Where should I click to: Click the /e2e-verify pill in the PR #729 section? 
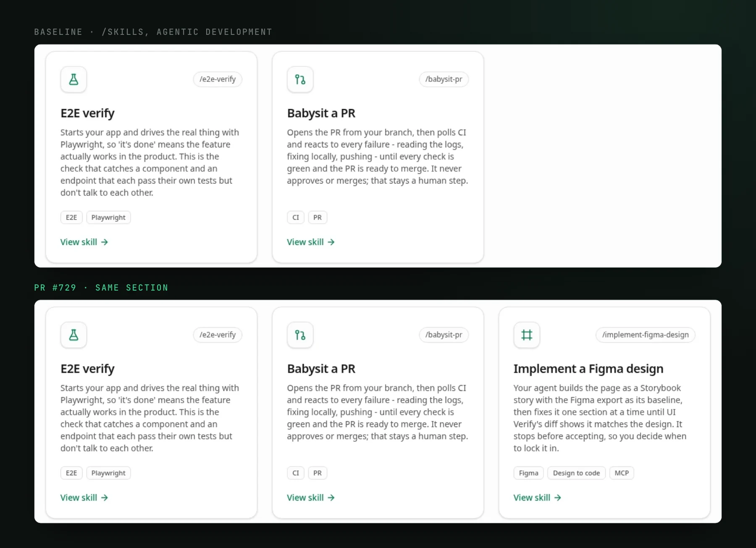coord(218,335)
